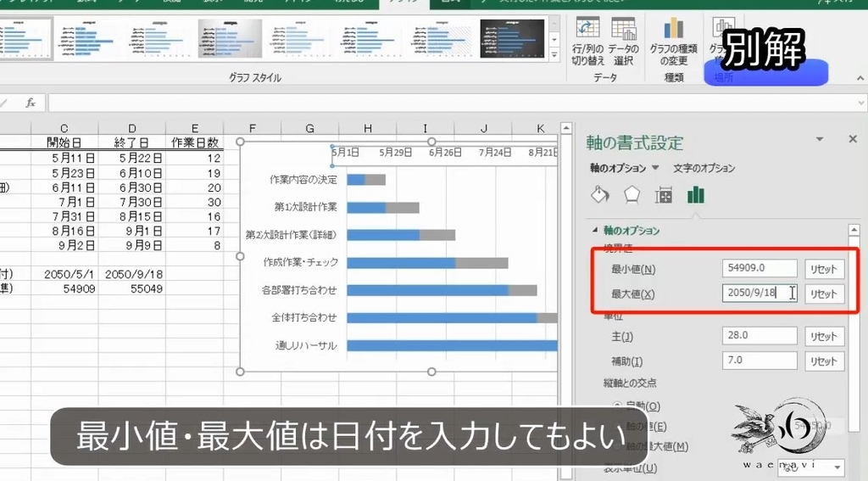Select column D header

[x=131, y=128]
